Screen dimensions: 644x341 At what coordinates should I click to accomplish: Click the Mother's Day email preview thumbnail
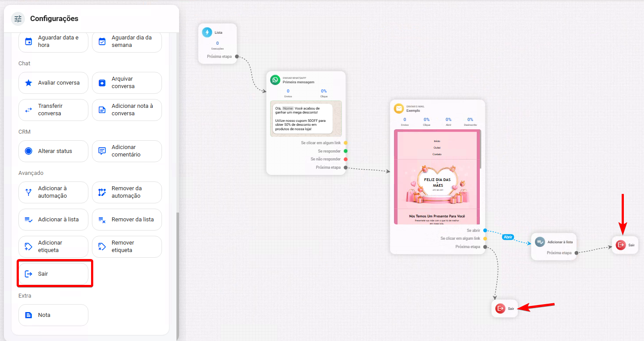pos(437,177)
